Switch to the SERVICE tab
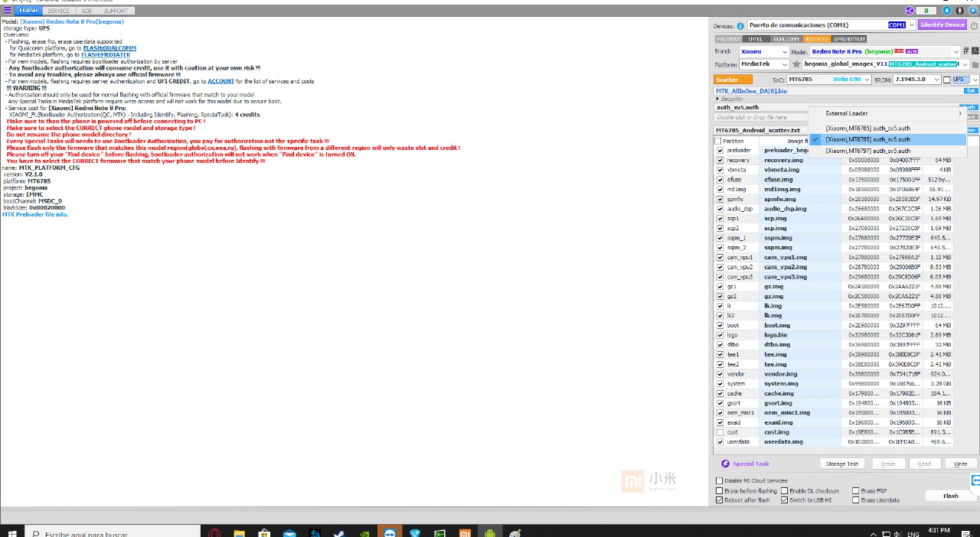 57,11
